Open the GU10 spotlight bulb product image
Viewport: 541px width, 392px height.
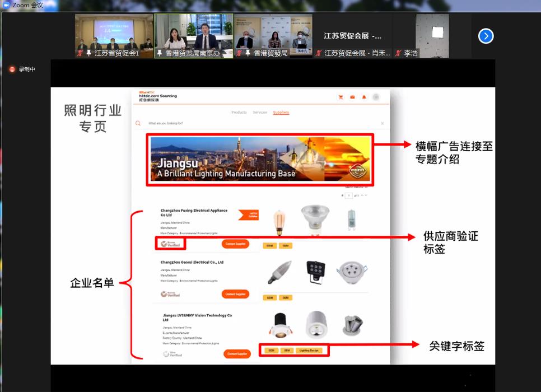315,220
